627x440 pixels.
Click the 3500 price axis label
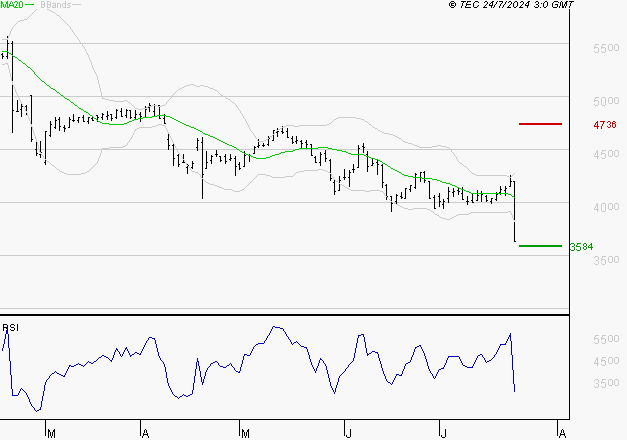pos(606,260)
